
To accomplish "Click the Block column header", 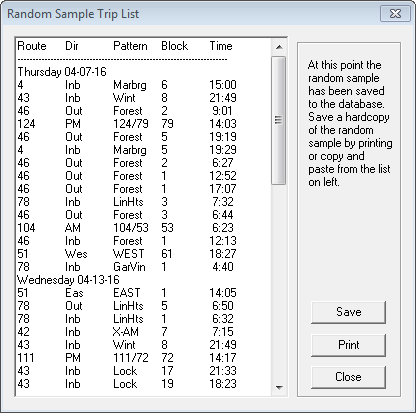I will point(175,46).
